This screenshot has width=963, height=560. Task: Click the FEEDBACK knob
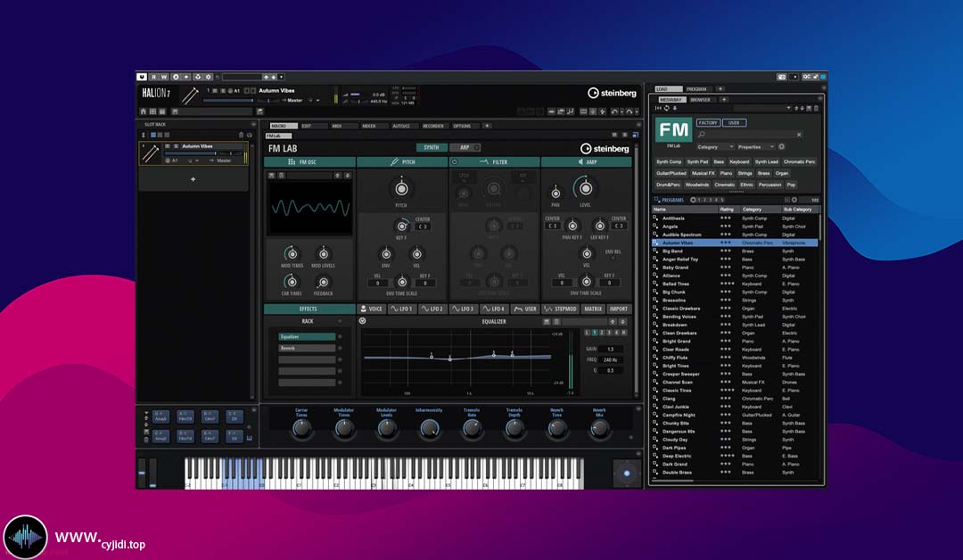[323, 283]
